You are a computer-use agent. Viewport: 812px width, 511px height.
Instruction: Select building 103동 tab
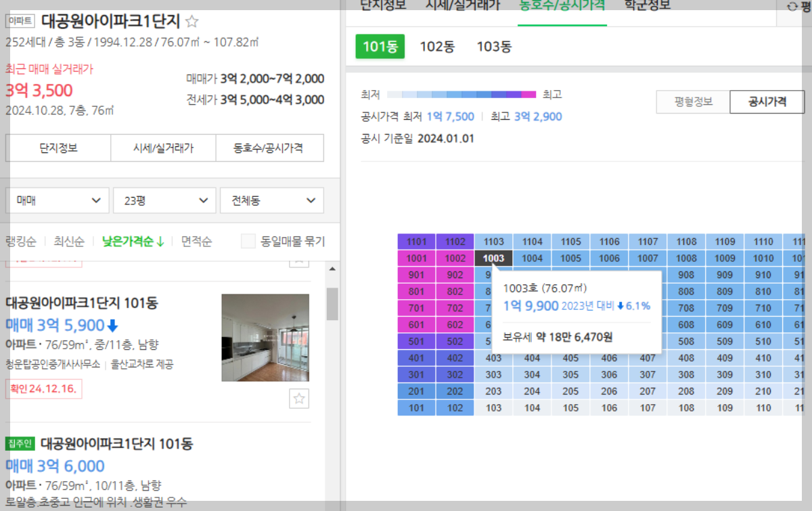click(494, 47)
